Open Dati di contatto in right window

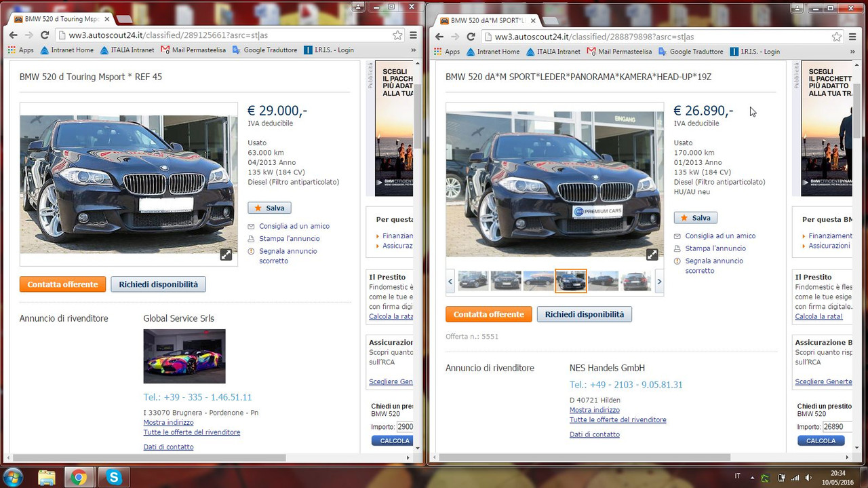pos(595,434)
